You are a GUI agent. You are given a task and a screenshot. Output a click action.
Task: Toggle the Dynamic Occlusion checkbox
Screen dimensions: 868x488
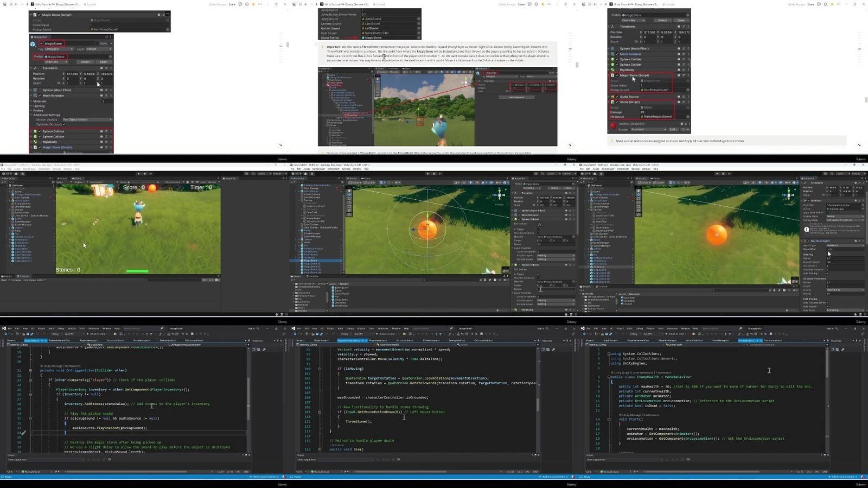click(64, 124)
